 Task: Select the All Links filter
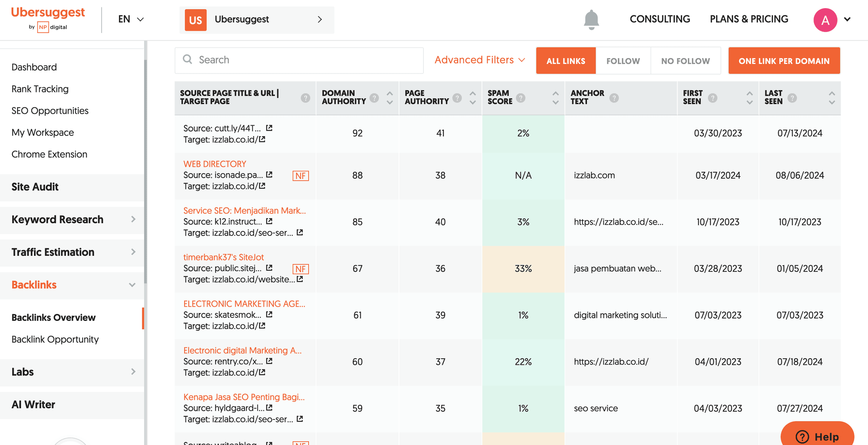coord(566,60)
